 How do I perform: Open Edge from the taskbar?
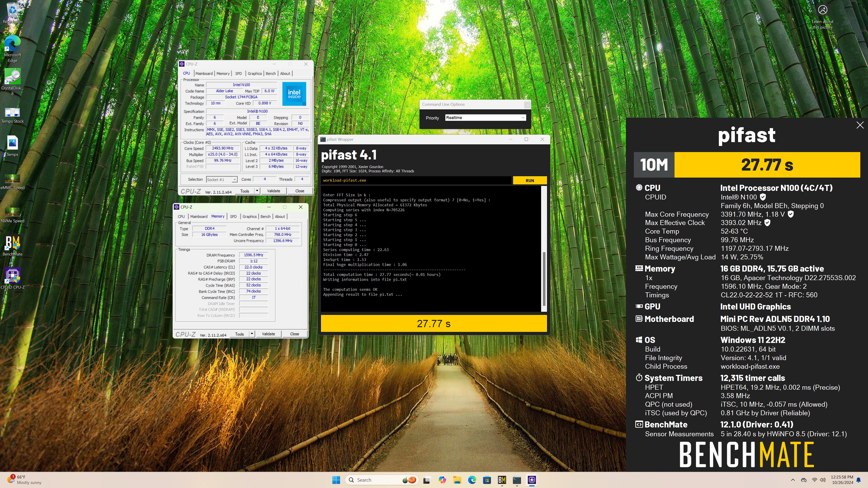[x=472, y=480]
